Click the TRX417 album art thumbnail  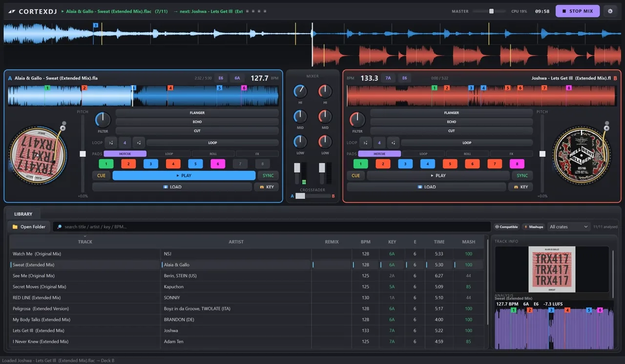coord(552,269)
